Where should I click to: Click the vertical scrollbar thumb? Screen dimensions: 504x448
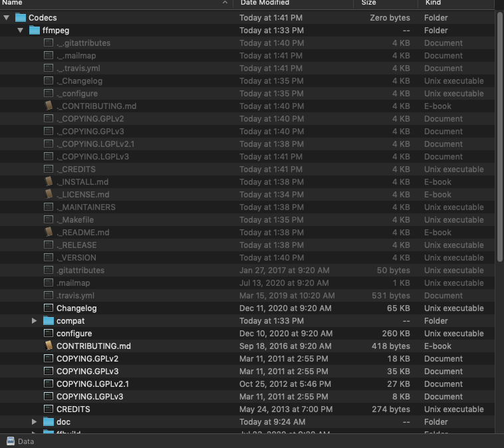[x=499, y=137]
